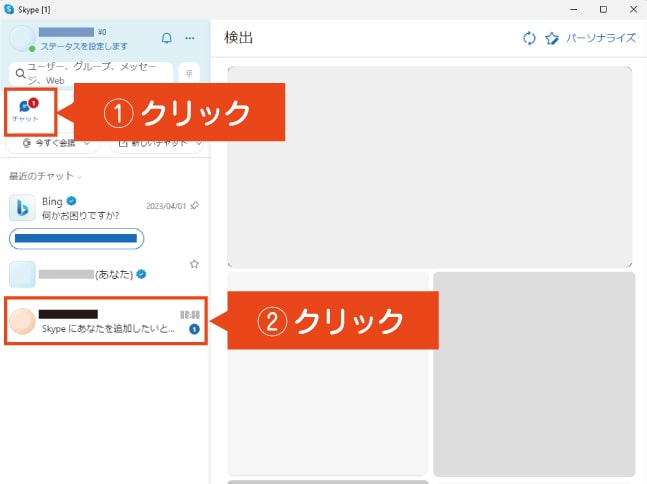647x484 pixels.
Task: Click パーソナライズ link
Action: tap(601, 38)
